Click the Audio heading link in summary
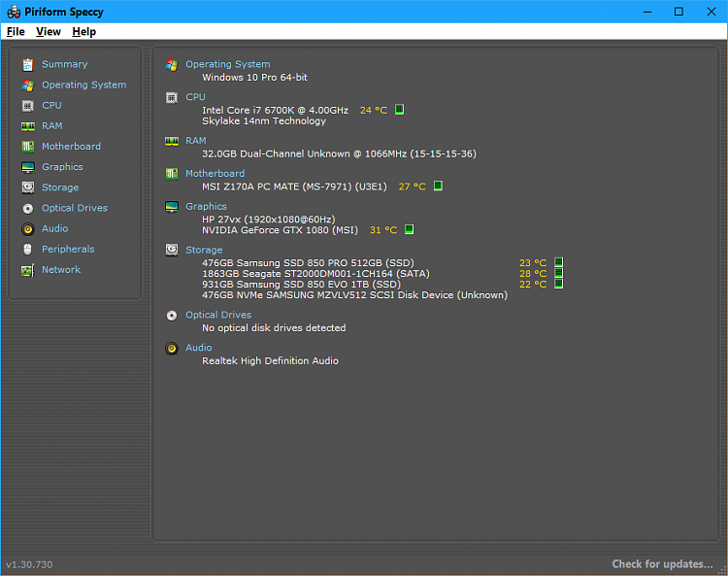This screenshot has height=576, width=728. click(x=199, y=348)
